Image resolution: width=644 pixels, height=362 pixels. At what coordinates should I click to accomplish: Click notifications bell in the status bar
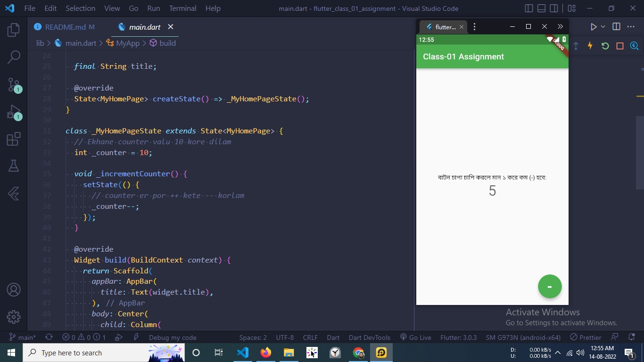pyautogui.click(x=631, y=337)
